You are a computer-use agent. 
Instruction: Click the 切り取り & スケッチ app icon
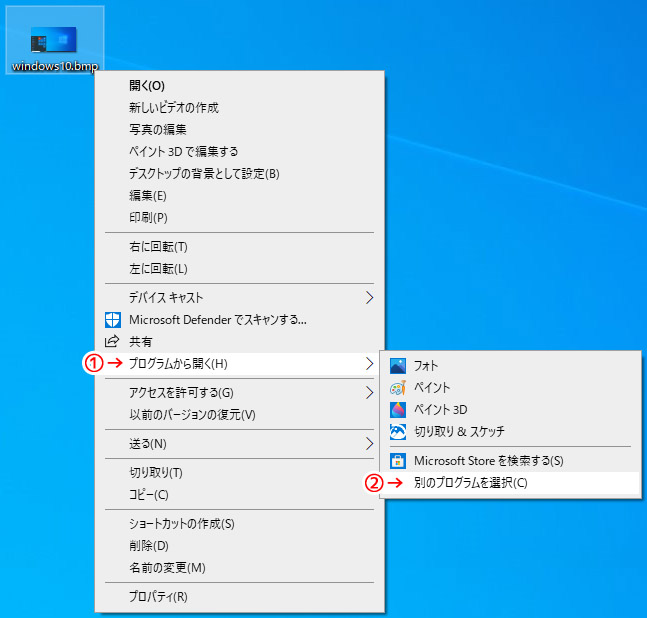click(398, 432)
